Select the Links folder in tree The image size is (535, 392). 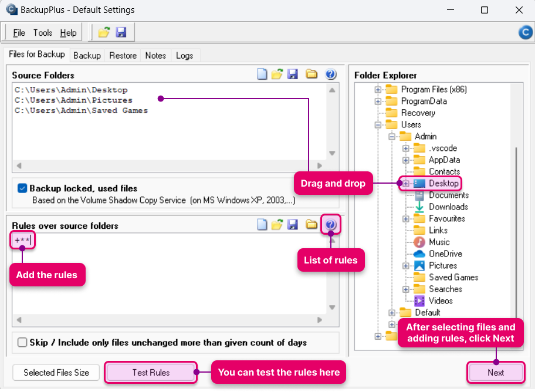pos(438,231)
